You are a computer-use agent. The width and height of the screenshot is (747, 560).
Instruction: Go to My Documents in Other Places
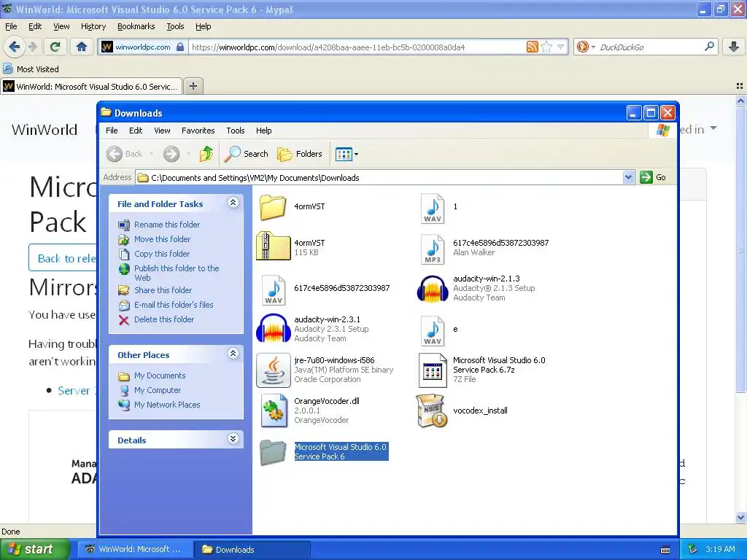[x=160, y=376]
